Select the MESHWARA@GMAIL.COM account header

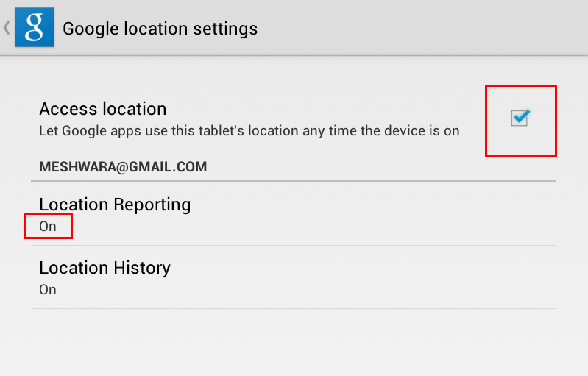pos(123,167)
